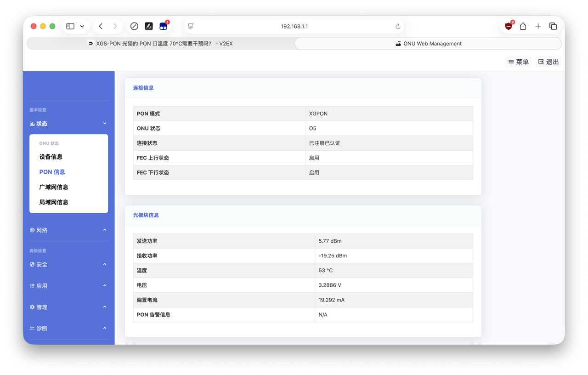The image size is (588, 375).
Task: Click the 192.168.1.1 address field
Action: (294, 26)
